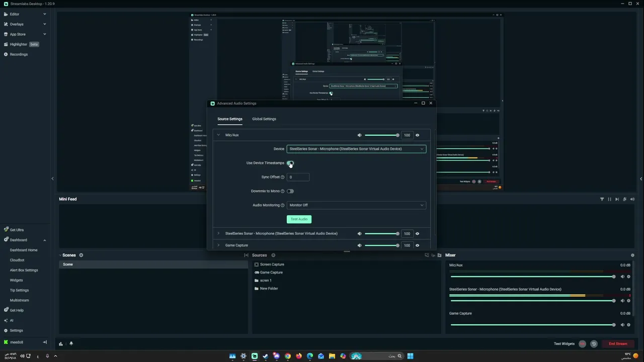The height and width of the screenshot is (362, 644).
Task: Click the Mini Feed mute alerts icon
Action: pyautogui.click(x=625, y=199)
